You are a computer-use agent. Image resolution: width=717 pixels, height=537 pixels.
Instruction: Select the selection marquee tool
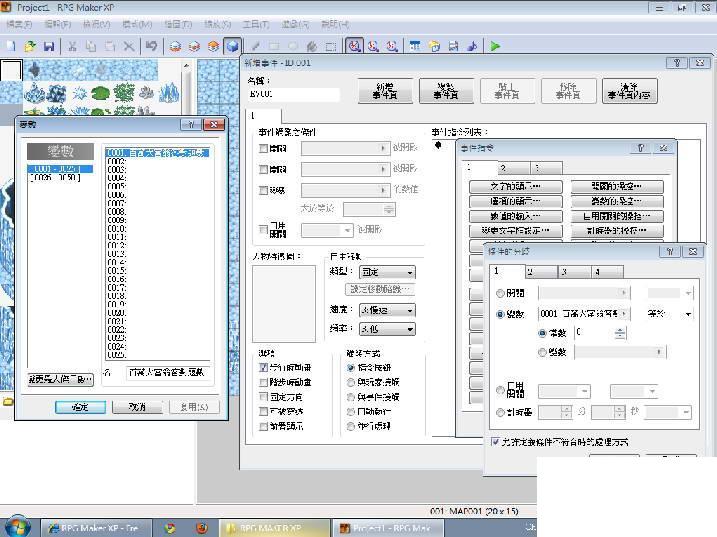click(x=331, y=46)
